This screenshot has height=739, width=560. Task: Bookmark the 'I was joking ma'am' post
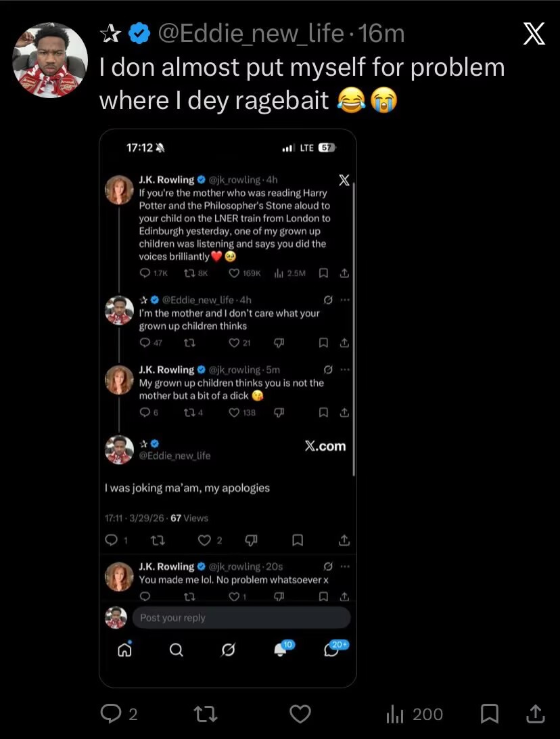(296, 540)
